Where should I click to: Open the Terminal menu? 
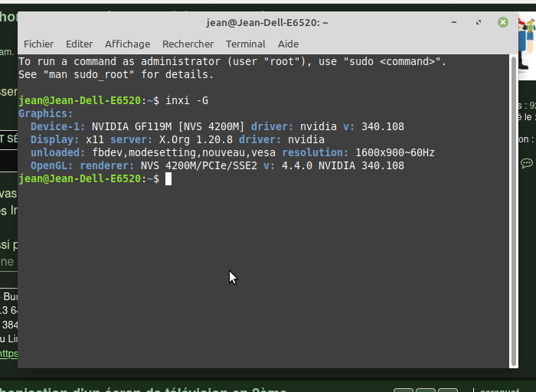(x=245, y=44)
